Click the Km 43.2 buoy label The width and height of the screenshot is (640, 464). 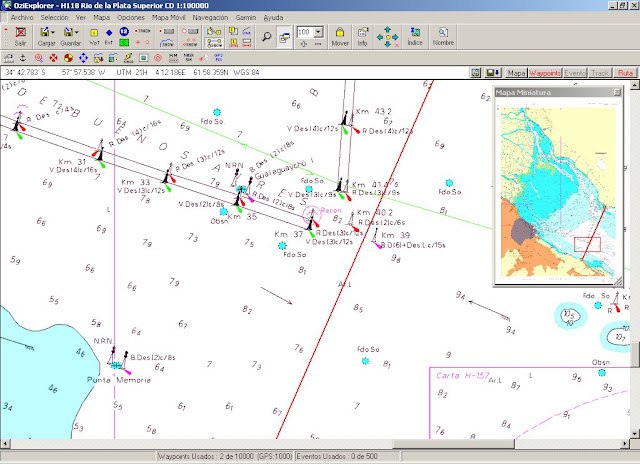point(373,111)
